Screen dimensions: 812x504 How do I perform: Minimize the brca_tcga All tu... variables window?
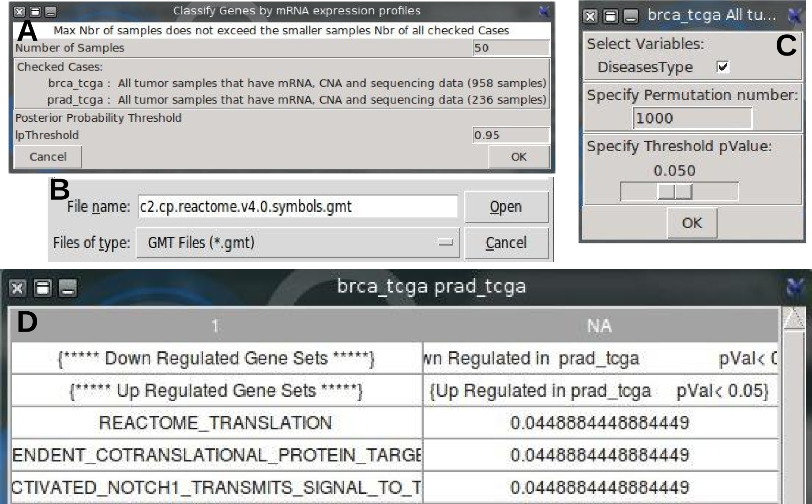point(631,17)
